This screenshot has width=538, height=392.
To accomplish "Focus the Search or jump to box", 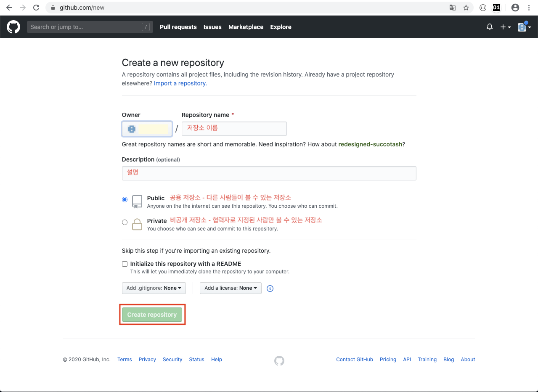I will 90,27.
